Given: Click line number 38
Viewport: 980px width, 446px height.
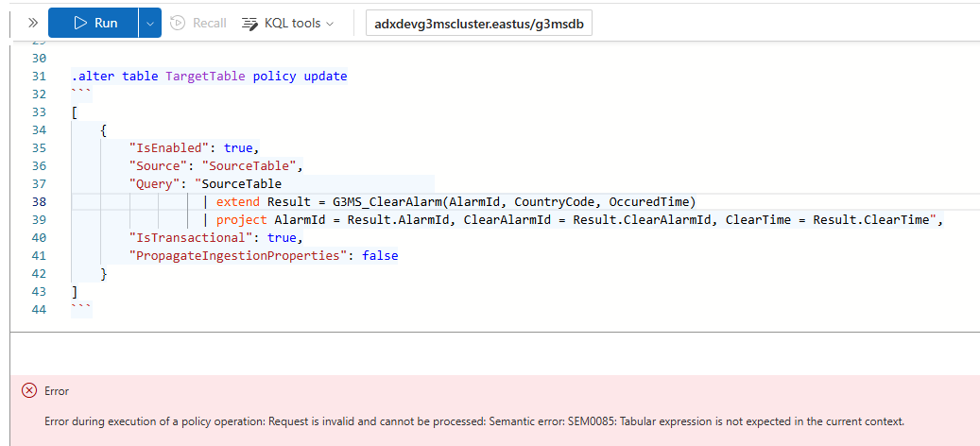Looking at the screenshot, I should pyautogui.click(x=39, y=202).
